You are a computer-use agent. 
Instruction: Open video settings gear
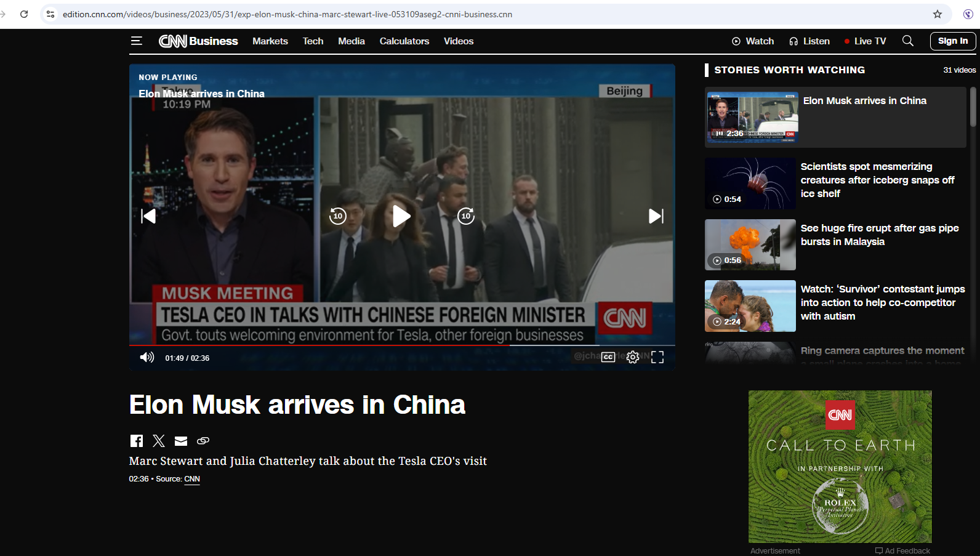(633, 358)
